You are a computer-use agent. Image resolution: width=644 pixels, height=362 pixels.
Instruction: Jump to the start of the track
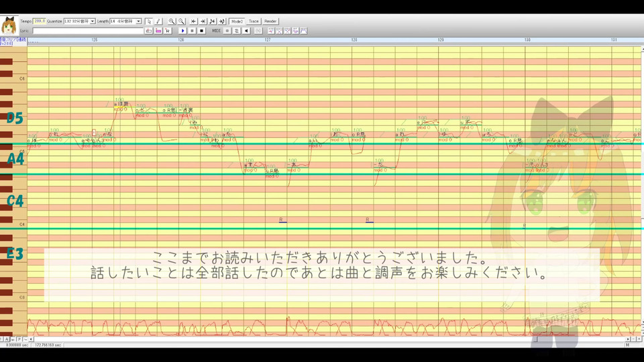193,21
